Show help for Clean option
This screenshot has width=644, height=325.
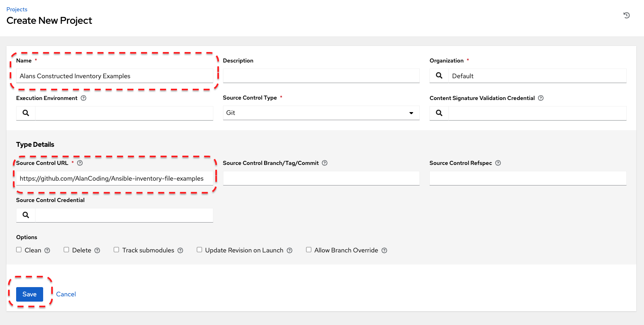tap(47, 250)
